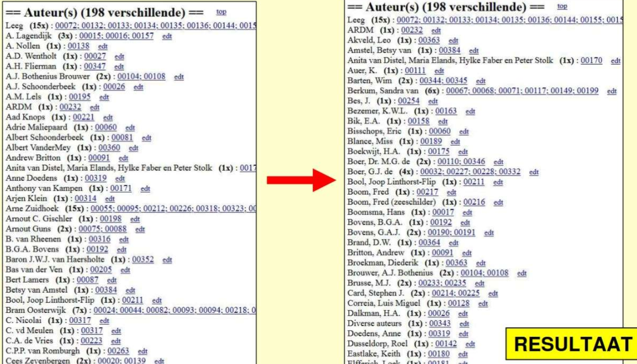Open record 00221 for Aad Knops

tap(84, 116)
